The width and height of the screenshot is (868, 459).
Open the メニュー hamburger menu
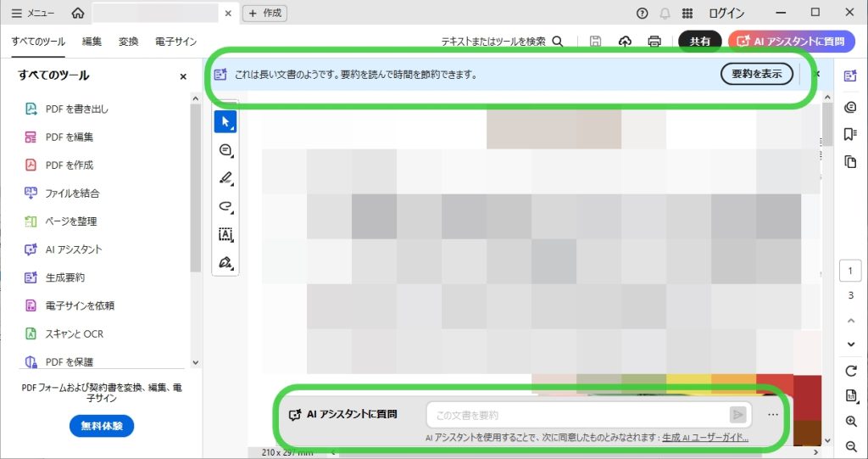pos(33,14)
